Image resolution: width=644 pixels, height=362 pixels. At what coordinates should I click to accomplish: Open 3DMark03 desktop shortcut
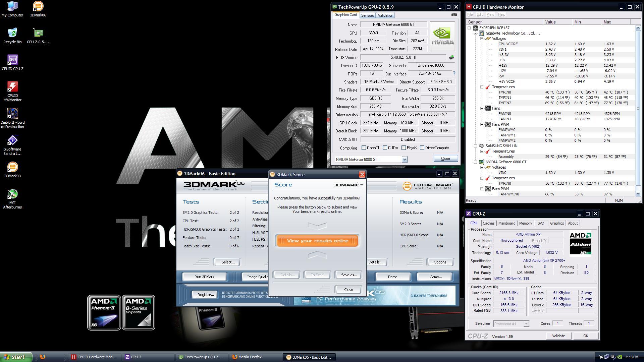pos(12,170)
